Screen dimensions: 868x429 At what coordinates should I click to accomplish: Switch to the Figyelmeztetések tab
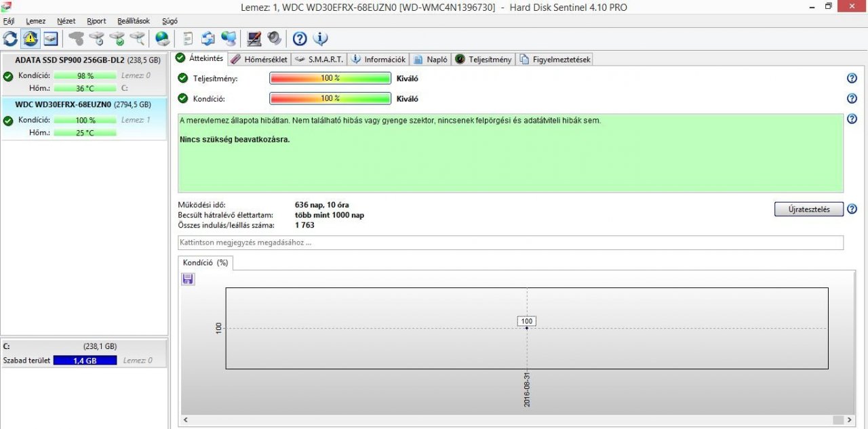pos(555,60)
